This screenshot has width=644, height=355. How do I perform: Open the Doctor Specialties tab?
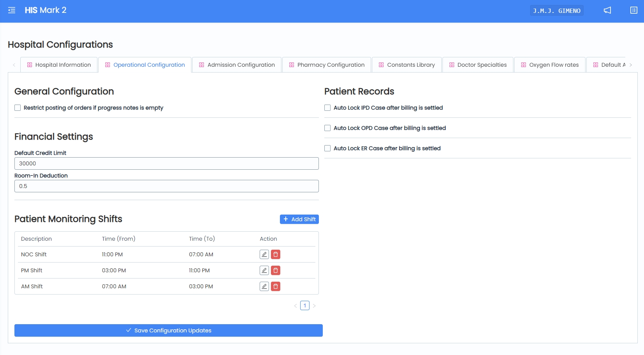point(478,65)
